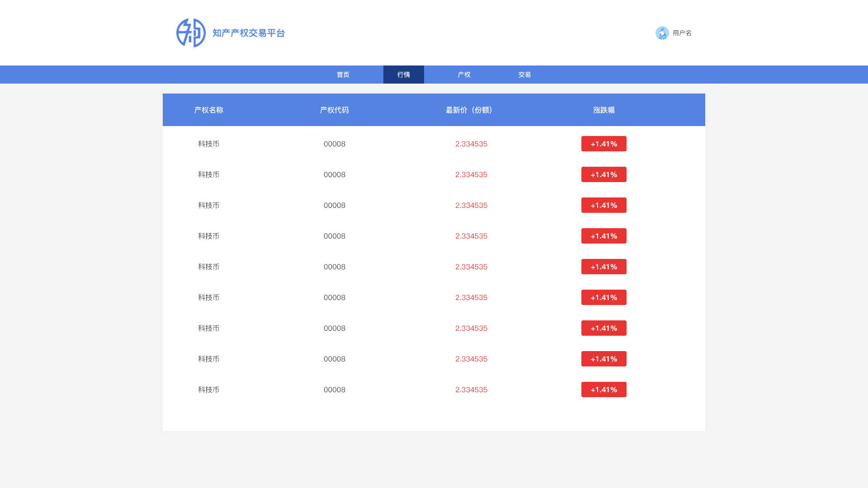868x488 pixels.
Task: Click the seventh row's +1.41% badge
Action: click(x=604, y=328)
